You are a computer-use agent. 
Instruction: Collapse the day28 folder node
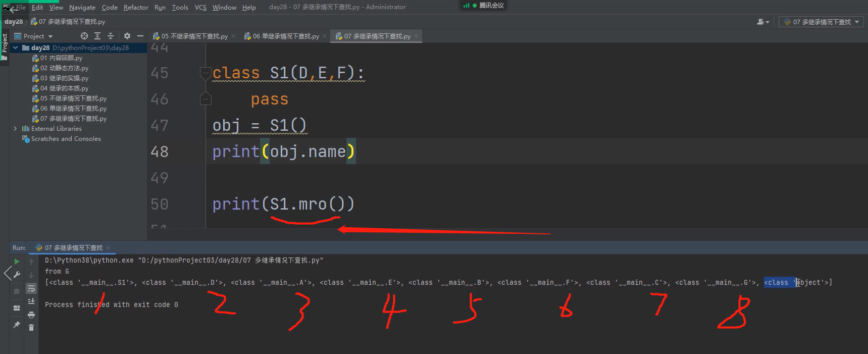(x=16, y=47)
